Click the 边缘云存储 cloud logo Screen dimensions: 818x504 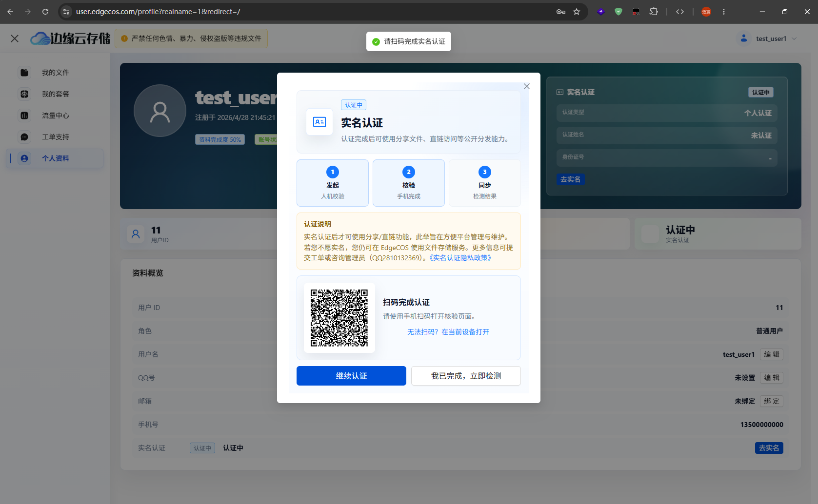(x=70, y=39)
